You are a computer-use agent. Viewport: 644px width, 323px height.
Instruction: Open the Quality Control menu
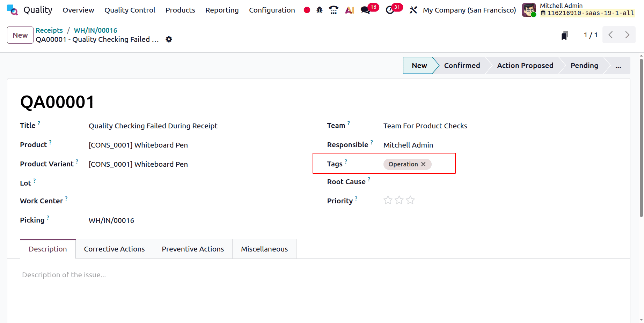pyautogui.click(x=130, y=10)
